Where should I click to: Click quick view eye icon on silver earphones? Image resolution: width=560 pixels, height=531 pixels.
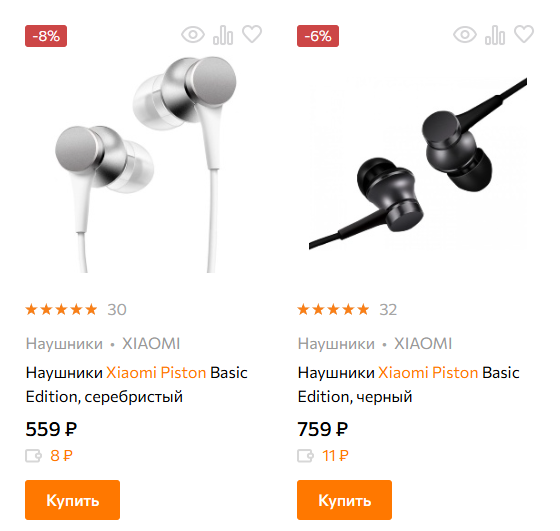[193, 35]
